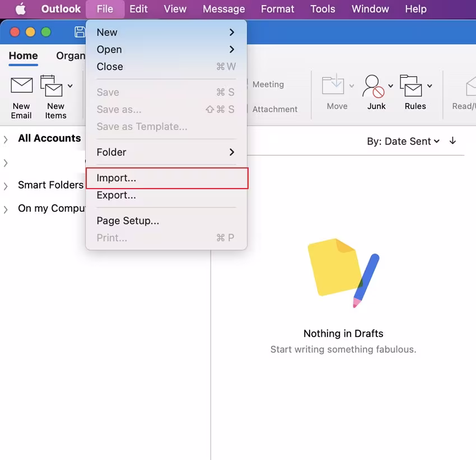
Task: Open the New submenu in File menu
Action: (166, 32)
